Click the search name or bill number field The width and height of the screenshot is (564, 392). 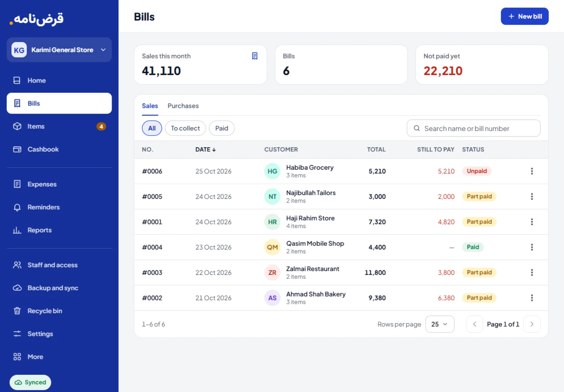click(473, 129)
